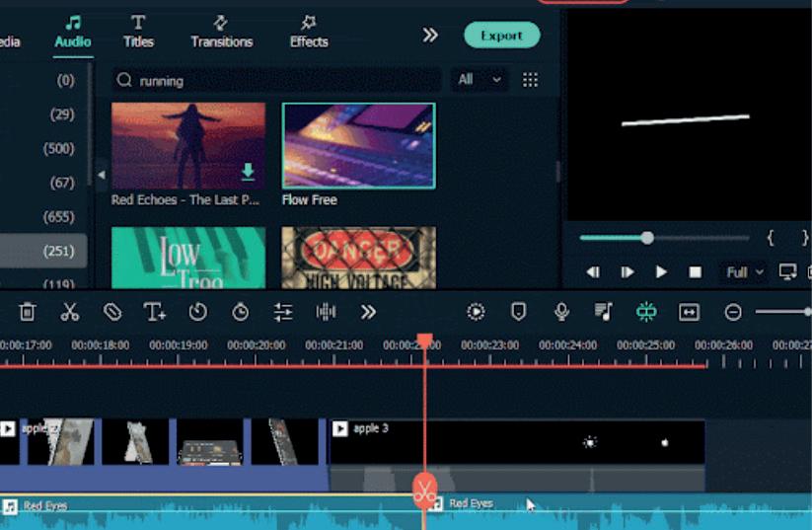Click the render preview dotted circle icon
This screenshot has height=530, width=812.
click(x=476, y=312)
